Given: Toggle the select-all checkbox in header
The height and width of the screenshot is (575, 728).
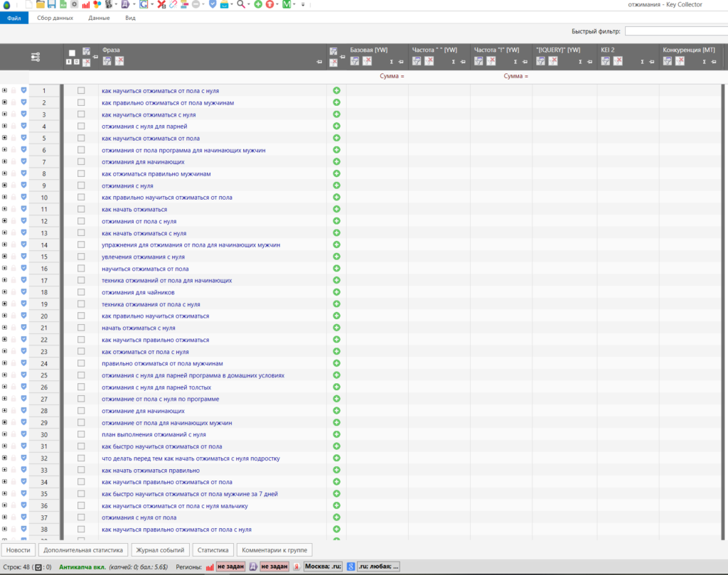Looking at the screenshot, I should (x=72, y=53).
